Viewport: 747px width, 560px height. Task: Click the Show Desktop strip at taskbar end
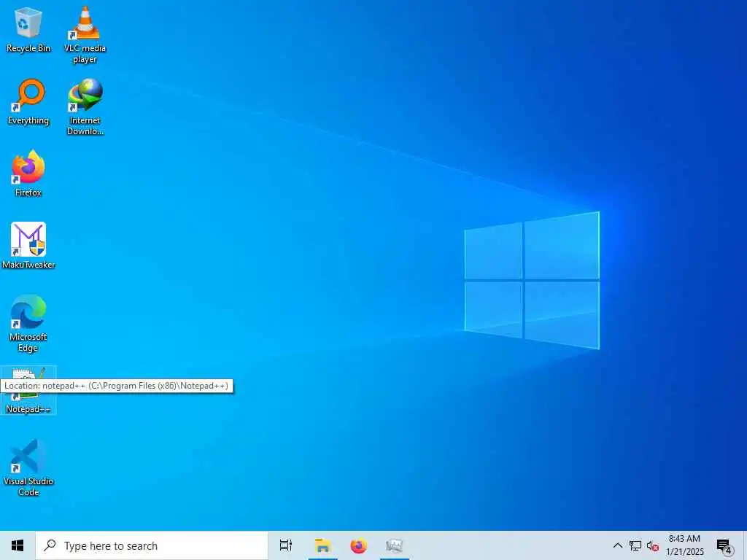tap(745, 545)
